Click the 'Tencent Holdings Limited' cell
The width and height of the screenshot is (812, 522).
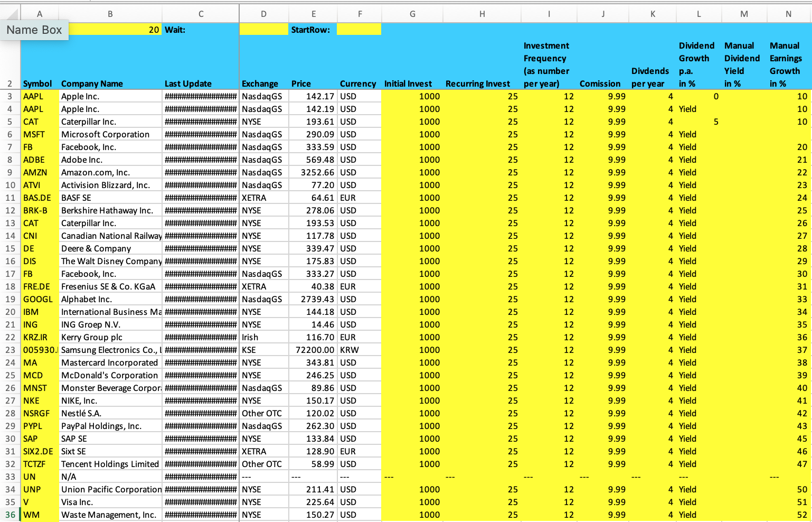pyautogui.click(x=110, y=464)
